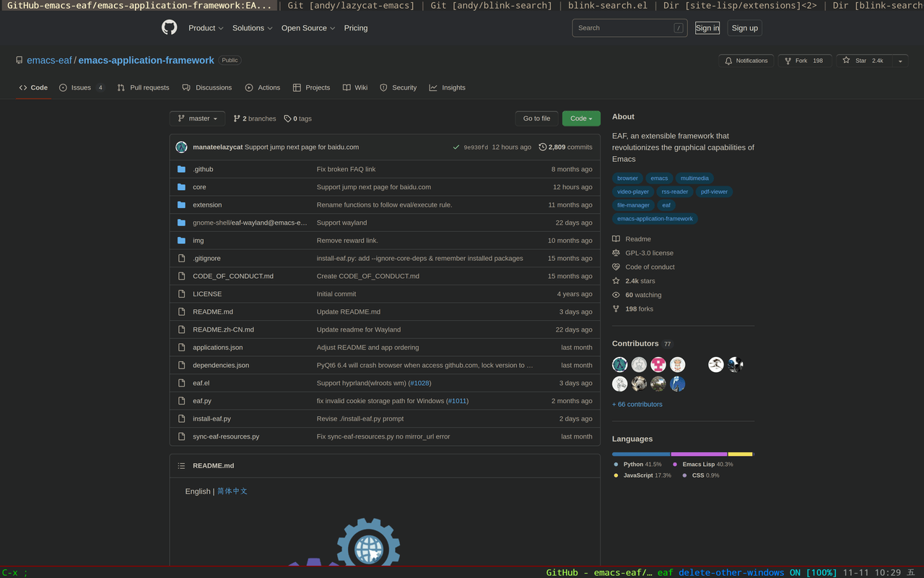Switch to the Code tab
Image resolution: width=924 pixels, height=578 pixels.
click(34, 87)
